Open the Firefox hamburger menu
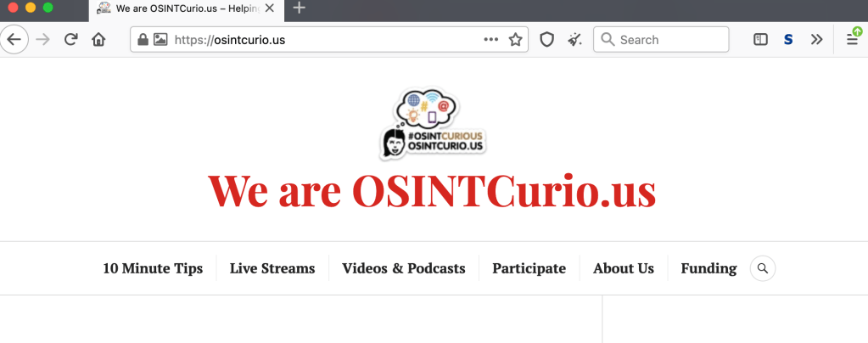The image size is (868, 343). click(x=853, y=38)
